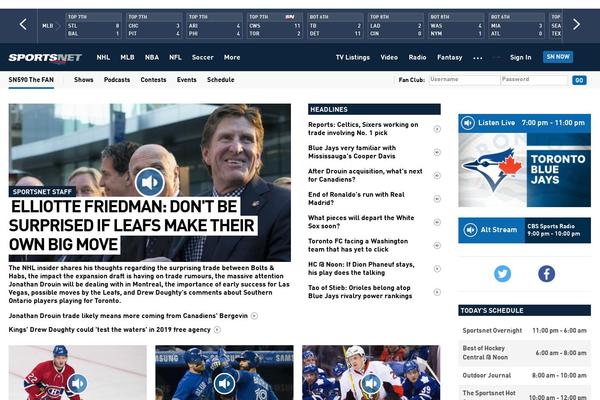Click the 'Outdoor Journal' schedule row
Viewport: 600px width, 400px height.
click(x=525, y=376)
